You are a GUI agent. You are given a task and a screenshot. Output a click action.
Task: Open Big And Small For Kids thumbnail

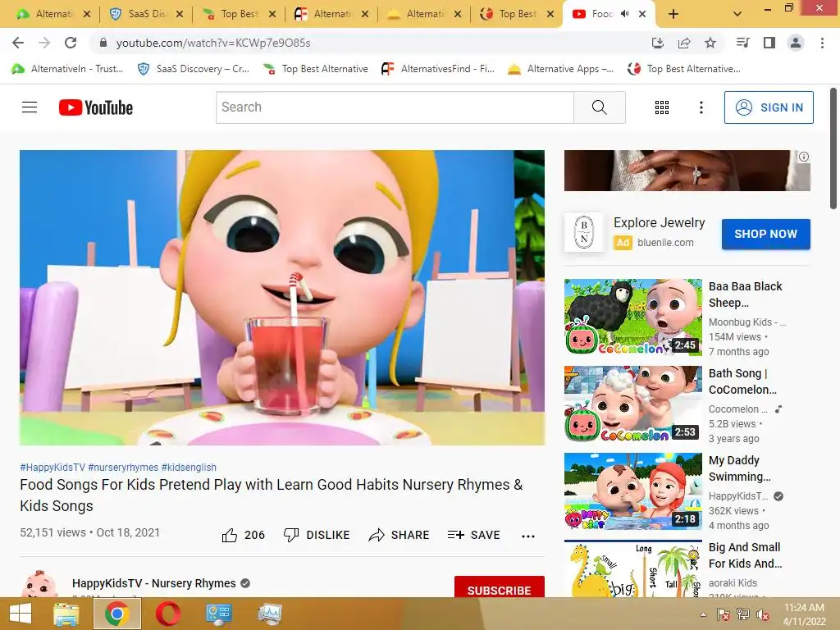tap(632, 568)
